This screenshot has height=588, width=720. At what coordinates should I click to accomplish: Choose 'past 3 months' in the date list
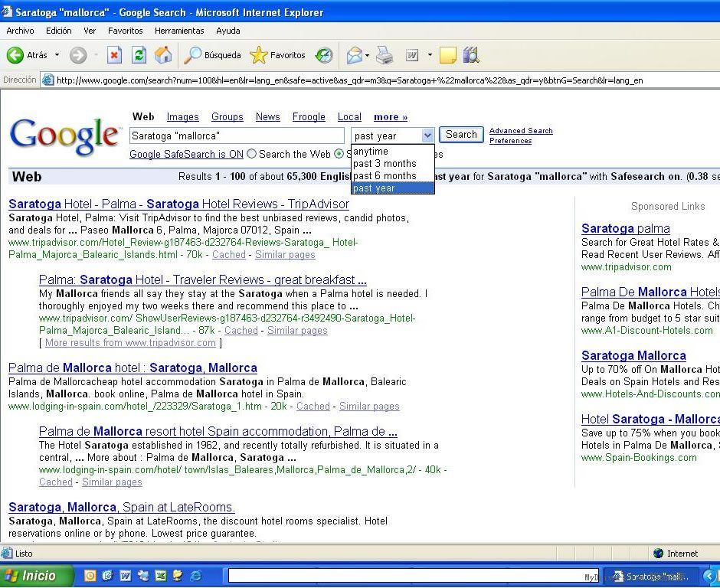tap(385, 164)
